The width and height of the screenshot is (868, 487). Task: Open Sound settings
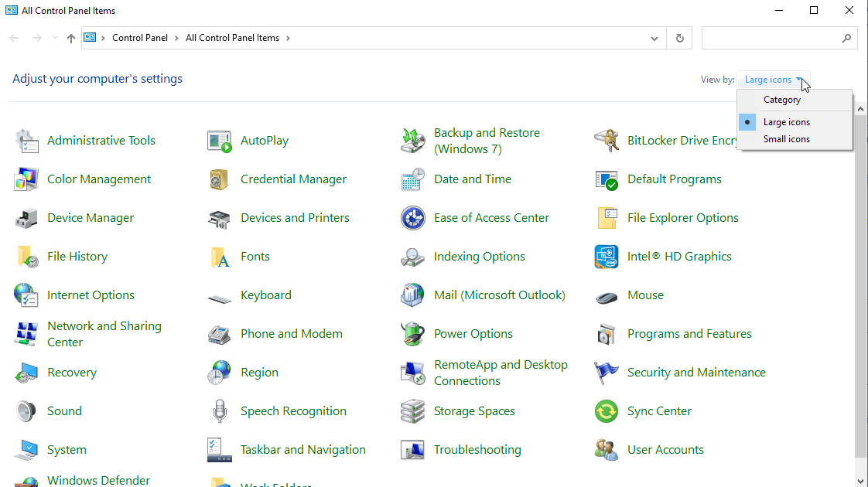64,410
